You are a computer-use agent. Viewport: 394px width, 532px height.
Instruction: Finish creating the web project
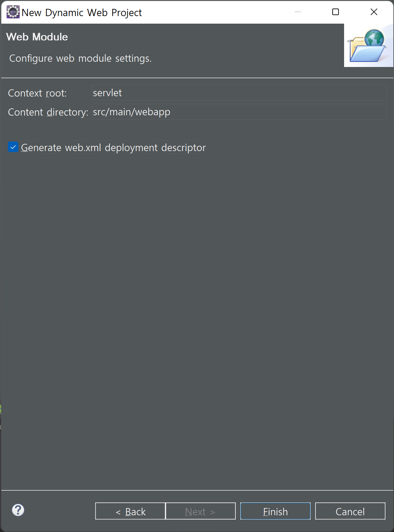tap(275, 511)
